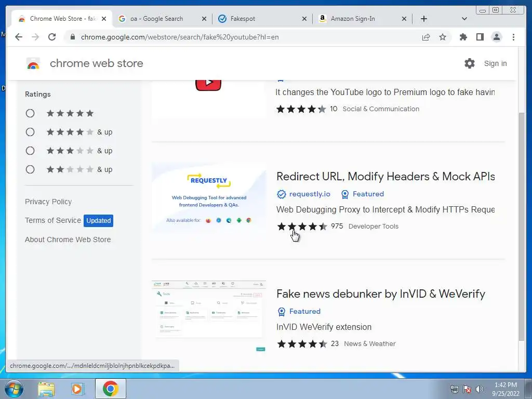This screenshot has width=532, height=399.
Task: Reload the current page
Action: (52, 37)
